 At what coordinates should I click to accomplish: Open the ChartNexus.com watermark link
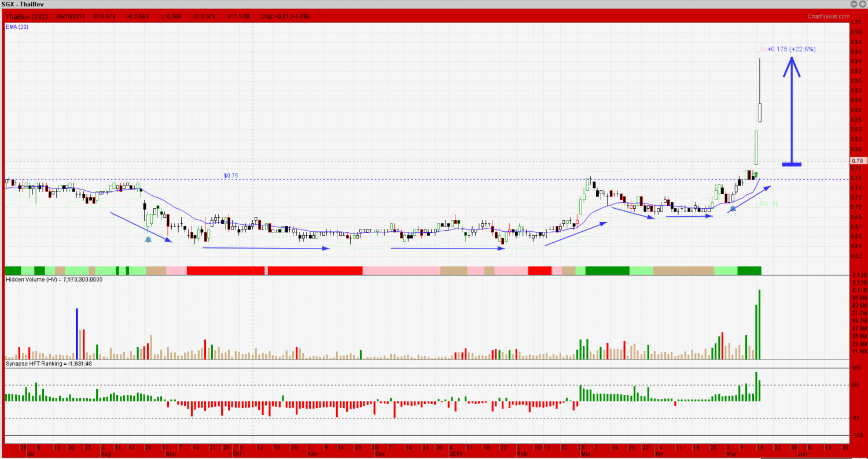(827, 16)
